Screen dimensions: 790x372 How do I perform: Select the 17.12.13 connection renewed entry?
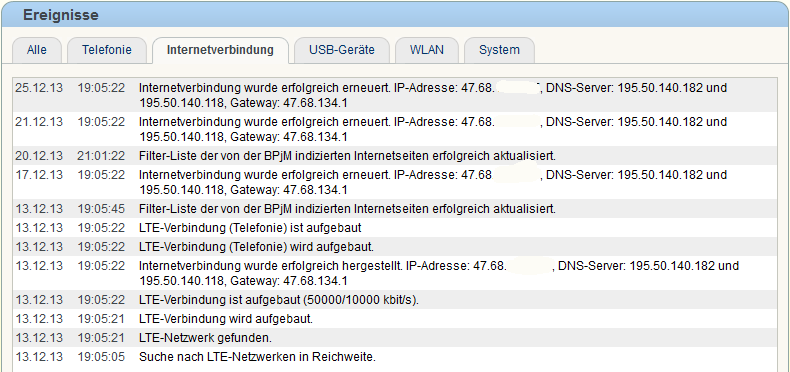tap(395, 182)
